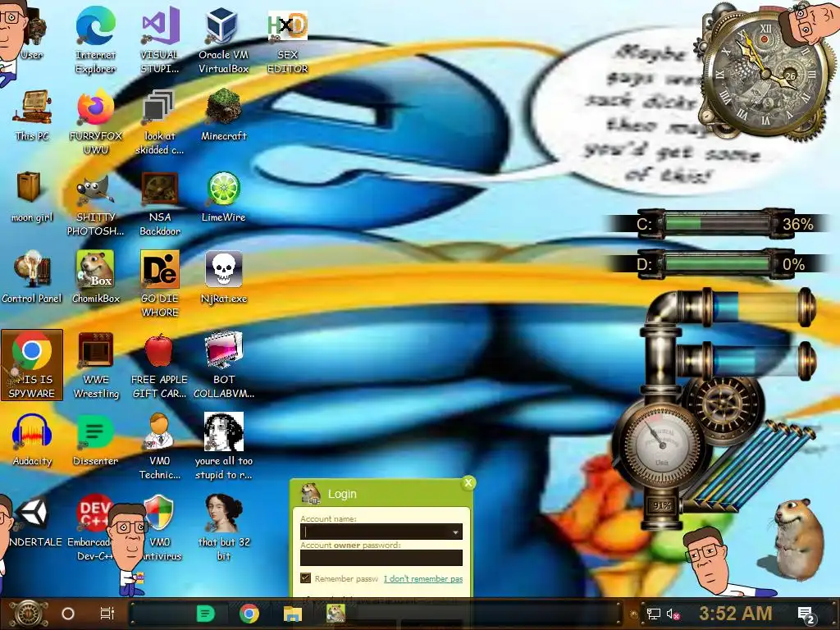Open the VMO Technic... icon
This screenshot has height=630, width=840.
(160, 447)
